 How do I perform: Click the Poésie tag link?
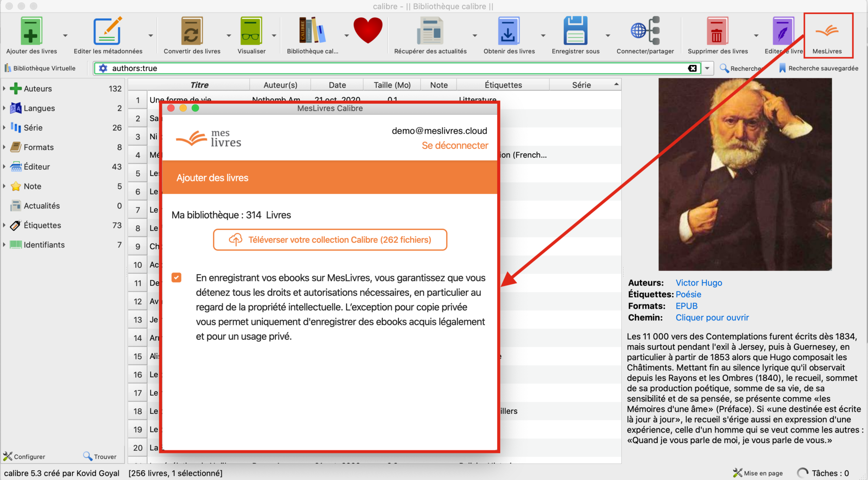(688, 294)
